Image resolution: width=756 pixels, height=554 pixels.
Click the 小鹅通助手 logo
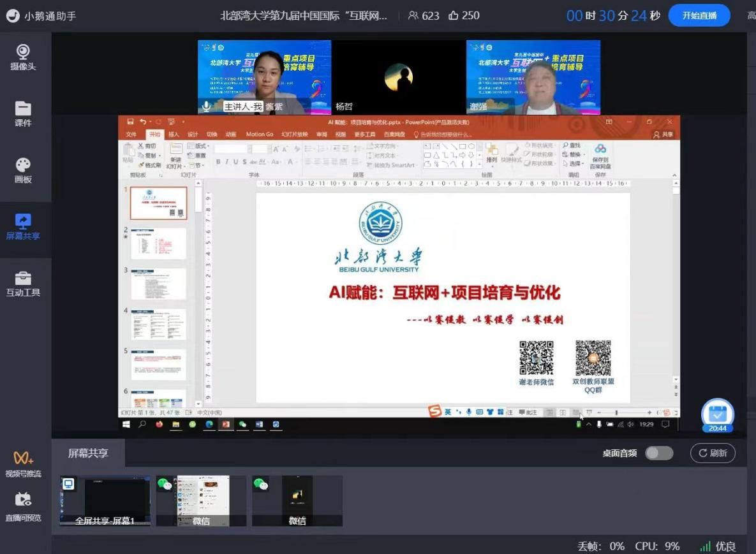tap(13, 16)
